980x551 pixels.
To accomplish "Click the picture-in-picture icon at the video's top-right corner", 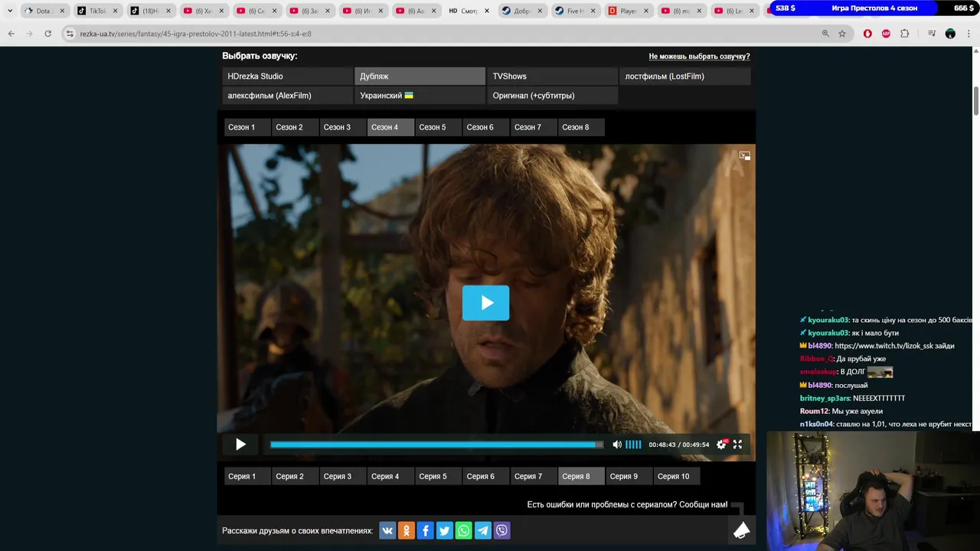I will pos(744,155).
